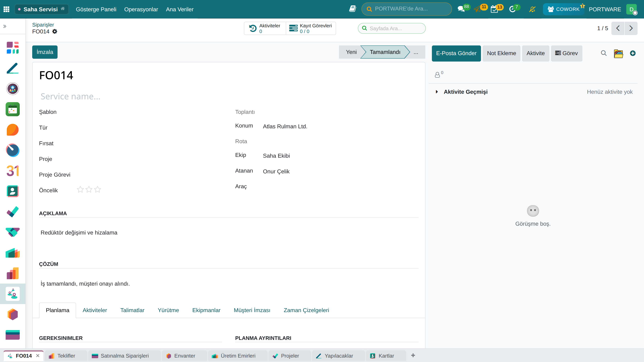The image size is (644, 362).
Task: Open the green calendar app in sidebar
Action: (12, 109)
